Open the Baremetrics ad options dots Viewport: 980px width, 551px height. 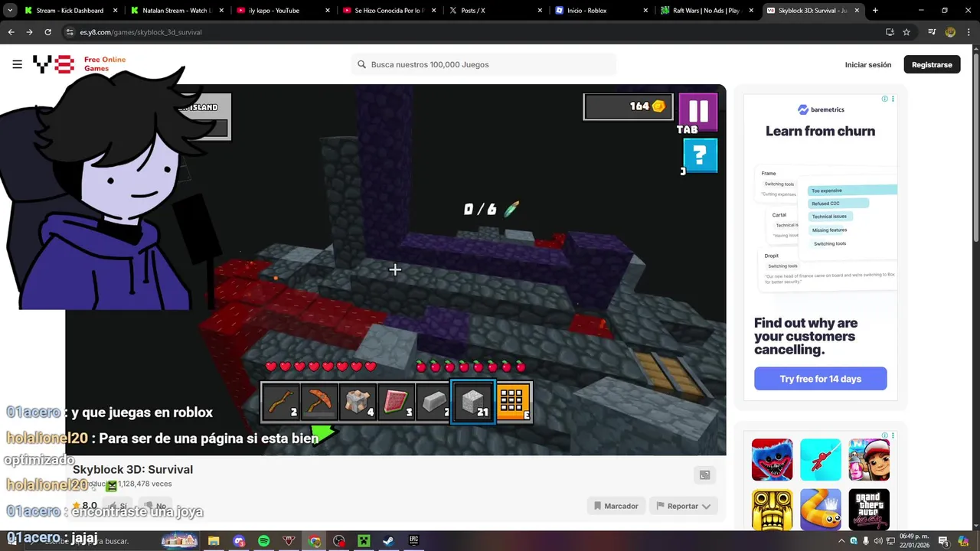point(893,99)
